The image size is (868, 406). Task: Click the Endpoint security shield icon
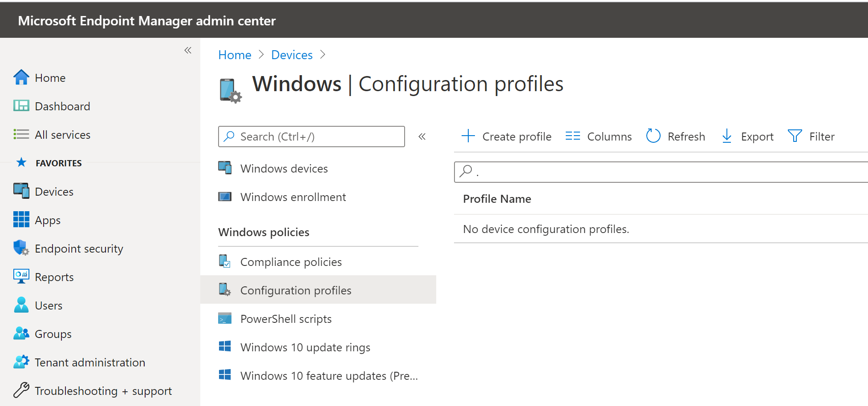[x=21, y=248]
